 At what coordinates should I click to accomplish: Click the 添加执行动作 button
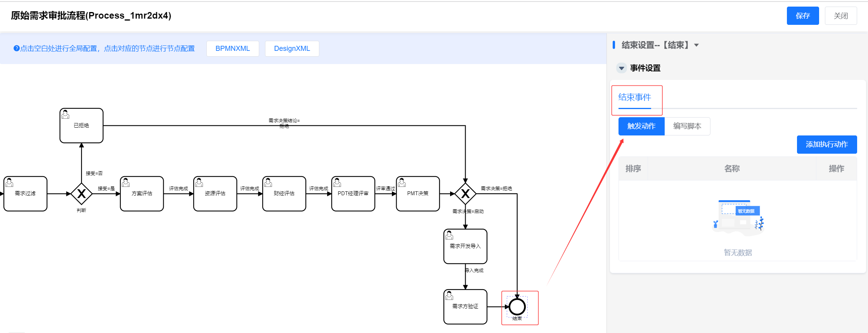826,144
